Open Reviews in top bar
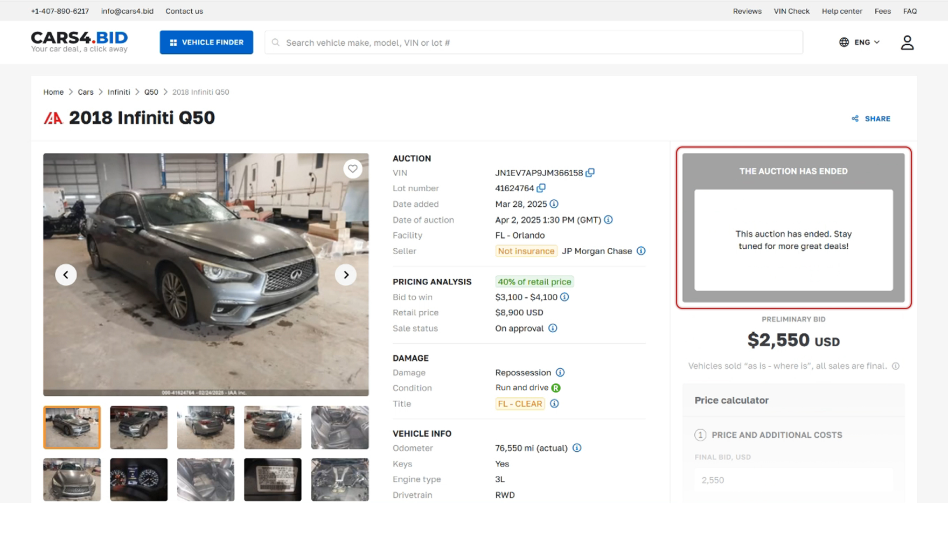The image size is (948, 560). pos(747,11)
